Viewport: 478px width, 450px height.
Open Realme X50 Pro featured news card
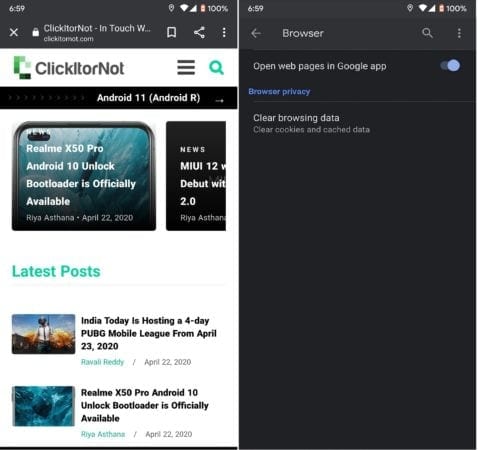[84, 176]
